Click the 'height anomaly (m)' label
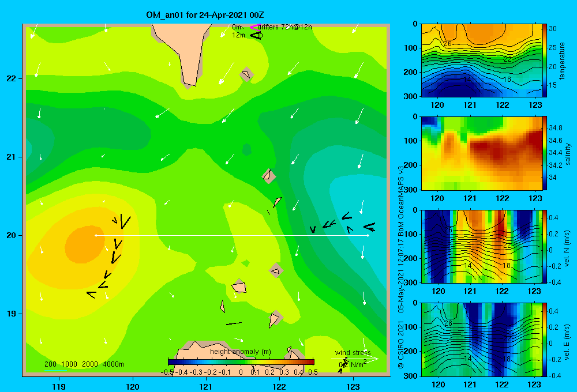The width and height of the screenshot is (577, 392). coord(241,352)
